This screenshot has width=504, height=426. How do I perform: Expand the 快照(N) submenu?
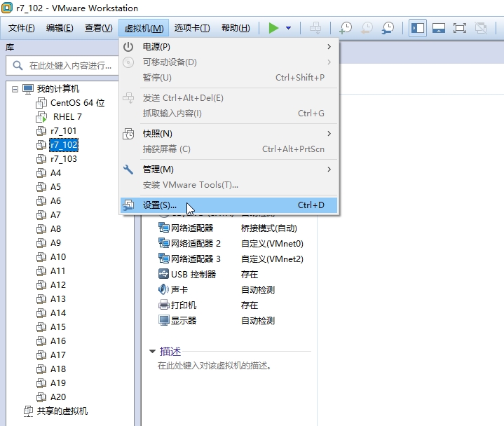[x=229, y=134]
